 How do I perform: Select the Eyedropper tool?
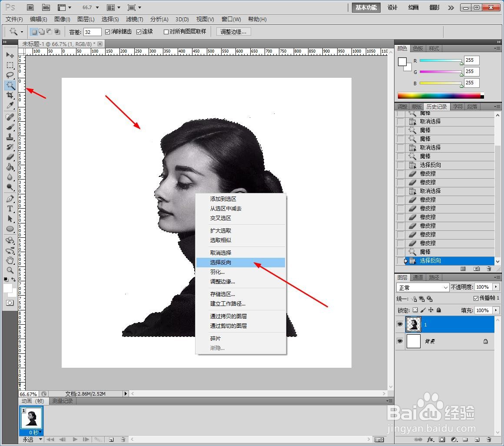pyautogui.click(x=10, y=105)
